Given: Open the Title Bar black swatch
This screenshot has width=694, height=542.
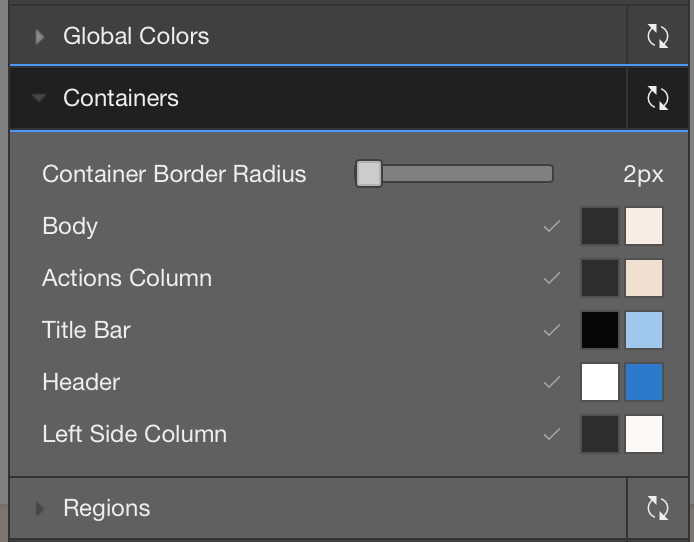Looking at the screenshot, I should (600, 330).
